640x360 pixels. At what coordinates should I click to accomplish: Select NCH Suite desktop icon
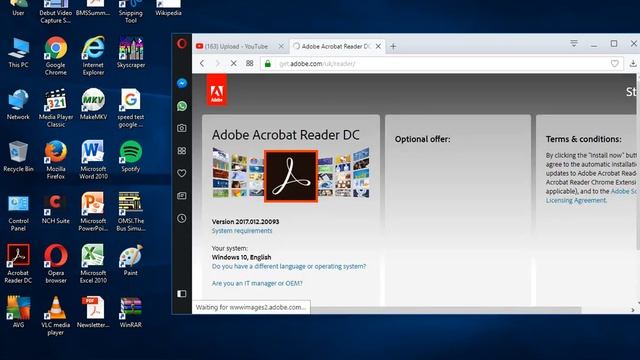56,209
